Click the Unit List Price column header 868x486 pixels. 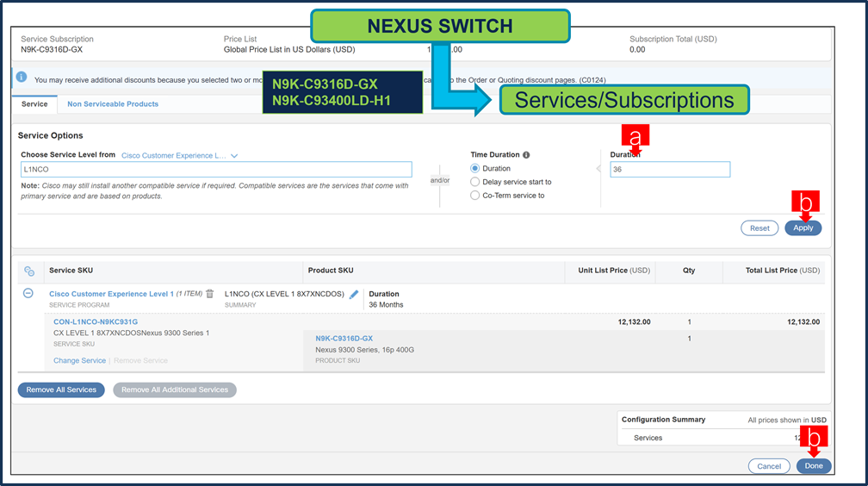[x=614, y=271]
